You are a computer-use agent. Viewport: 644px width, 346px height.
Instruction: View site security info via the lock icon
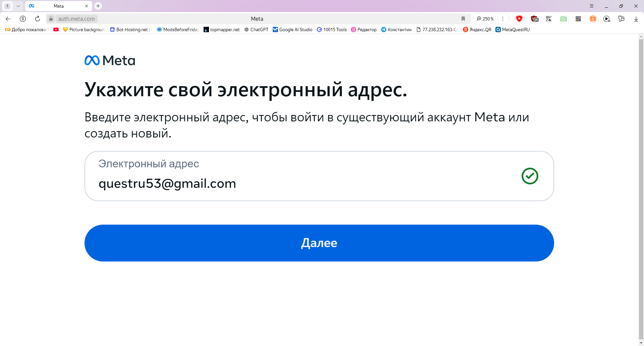[x=51, y=19]
